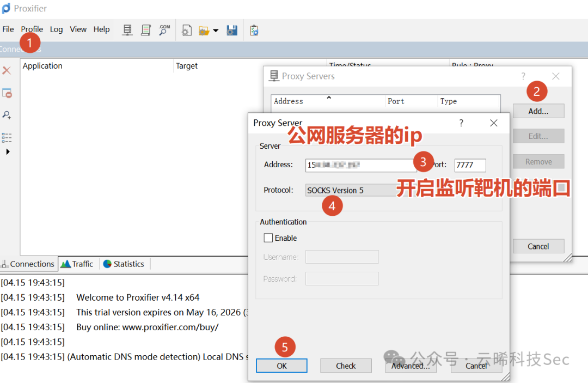Sort by Address column in Proxy Servers

pos(328,101)
